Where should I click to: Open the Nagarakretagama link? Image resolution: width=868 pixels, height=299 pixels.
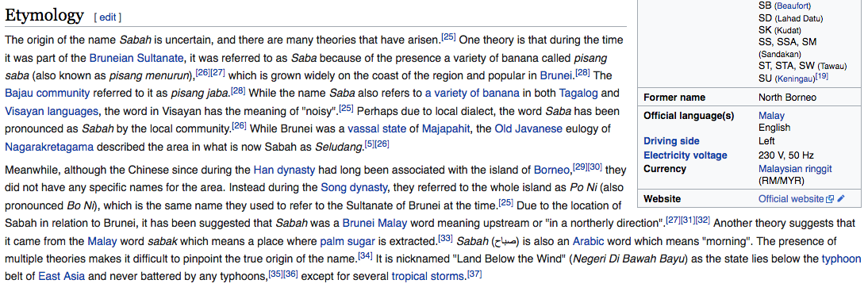[x=49, y=147]
